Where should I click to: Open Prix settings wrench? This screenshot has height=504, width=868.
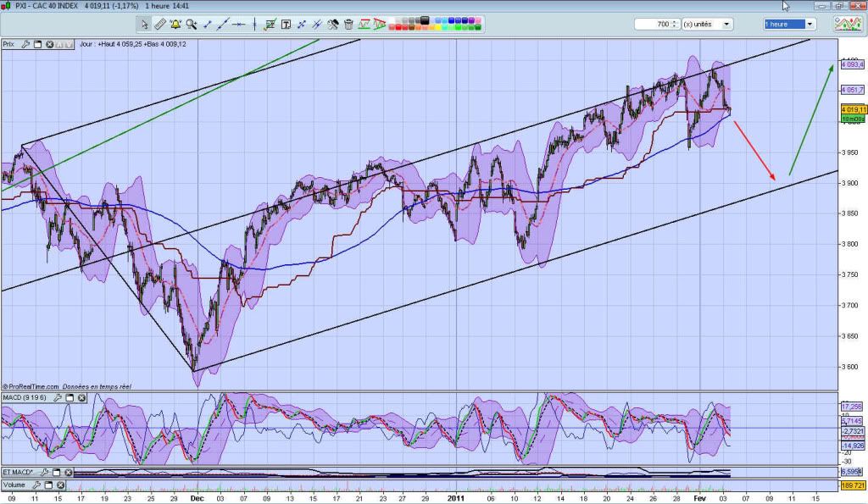coord(26,44)
